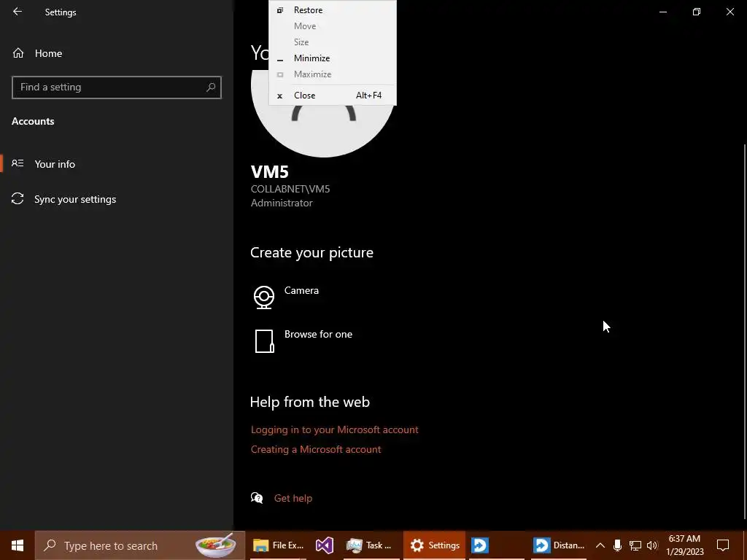
Task: Click the taskbar search box
Action: tap(140, 545)
